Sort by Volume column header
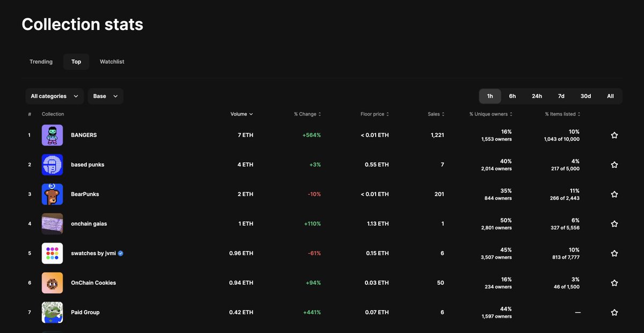Image resolution: width=644 pixels, height=333 pixels. click(x=241, y=114)
